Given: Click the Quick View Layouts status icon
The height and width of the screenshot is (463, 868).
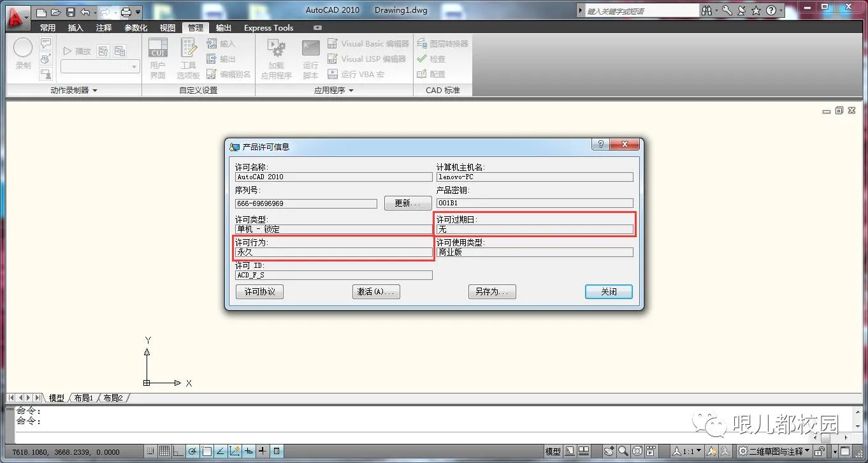Looking at the screenshot, I should pyautogui.click(x=570, y=452).
